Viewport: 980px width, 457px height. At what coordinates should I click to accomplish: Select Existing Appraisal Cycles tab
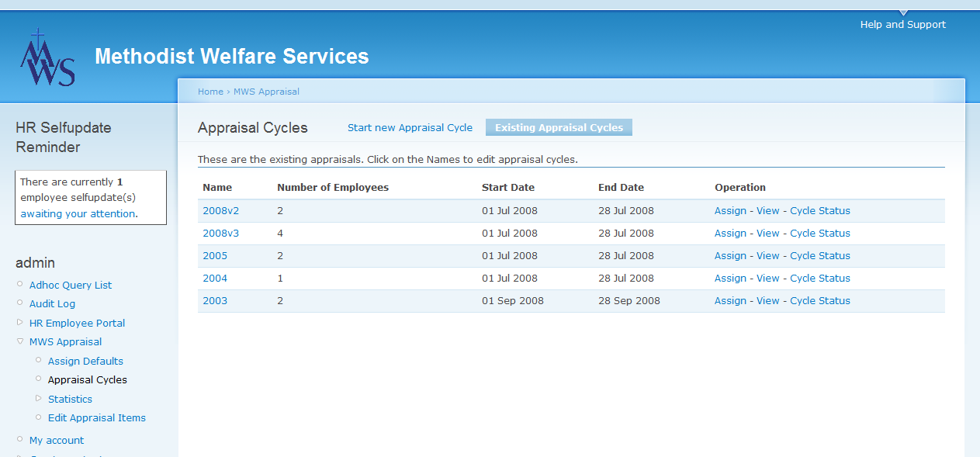pyautogui.click(x=559, y=127)
